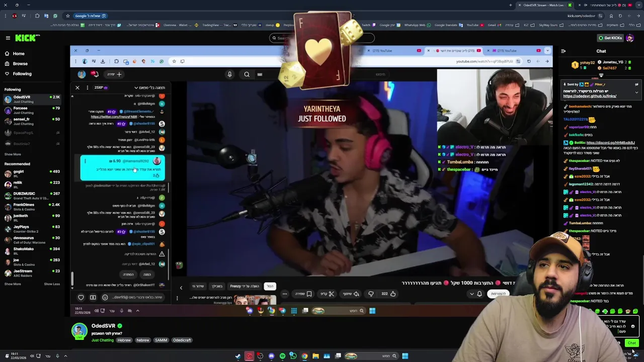Click username benhamelech in chat
Screen dimensions: 644x362
pos(580,107)
